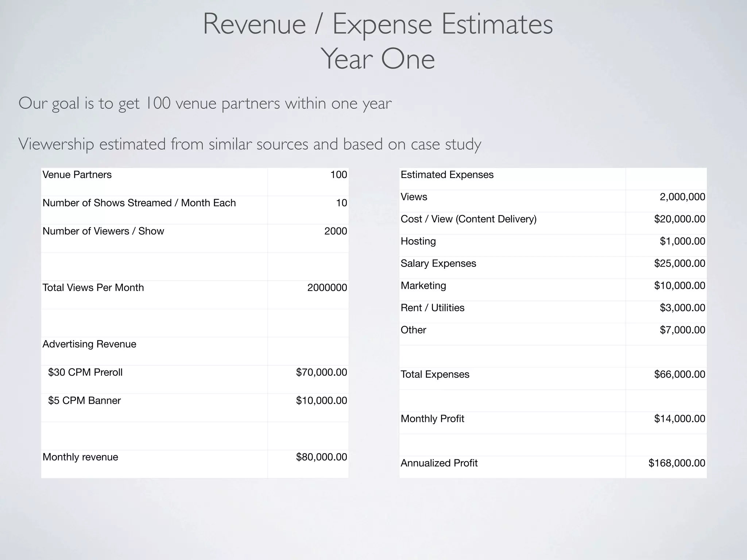Select the '$5 CPM Banner' row label
The height and width of the screenshot is (560, 747).
pyautogui.click(x=84, y=400)
